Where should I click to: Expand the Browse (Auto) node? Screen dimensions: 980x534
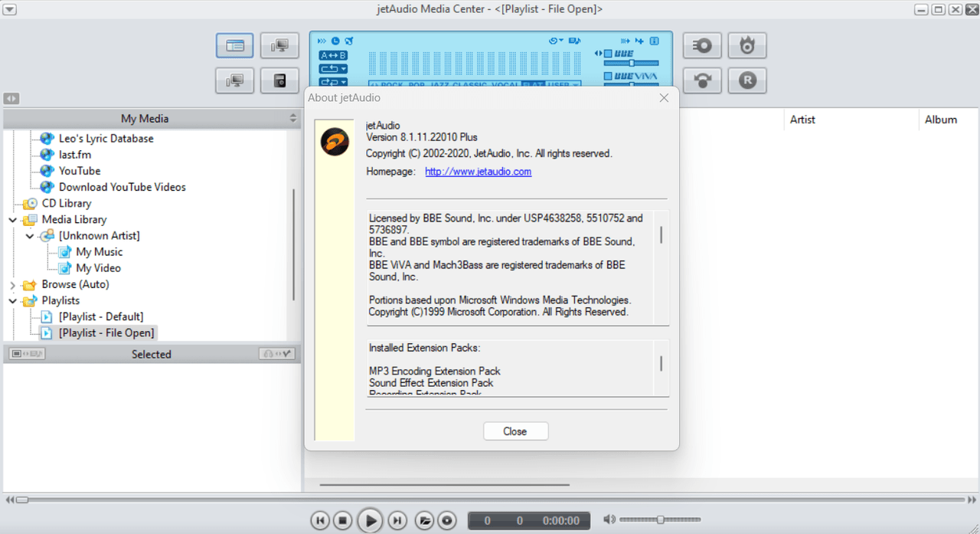(x=12, y=285)
